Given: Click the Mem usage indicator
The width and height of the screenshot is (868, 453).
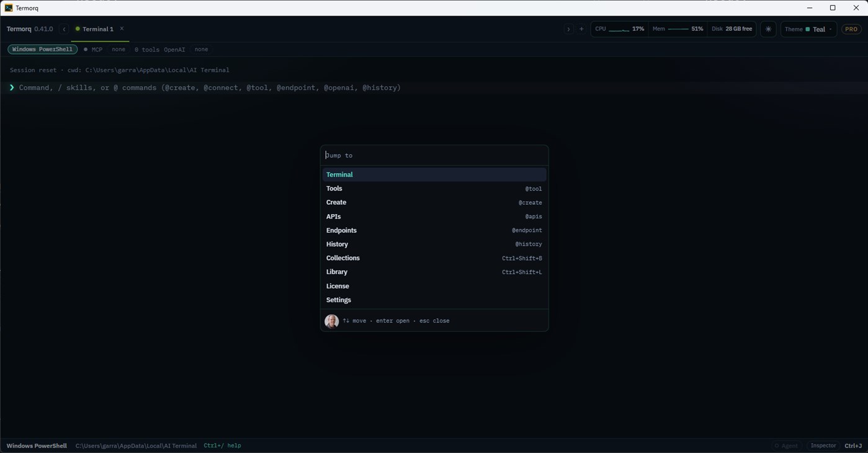Looking at the screenshot, I should click(x=678, y=29).
